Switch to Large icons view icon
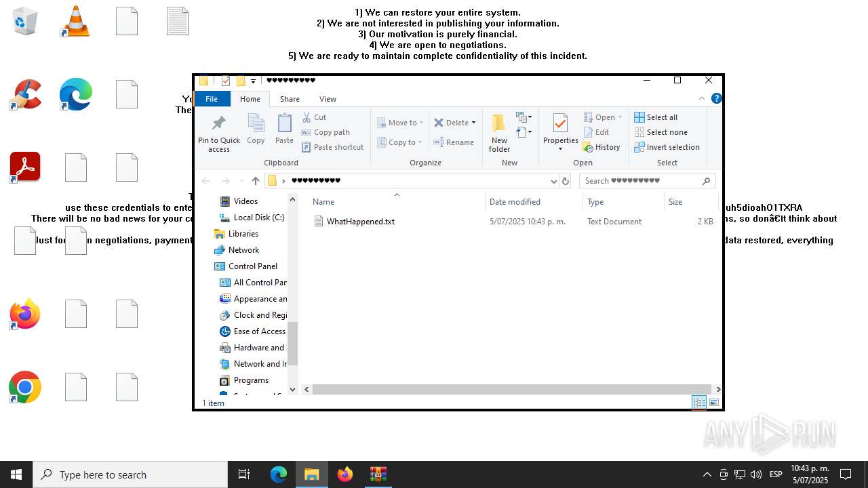The width and height of the screenshot is (868, 488). 713,403
